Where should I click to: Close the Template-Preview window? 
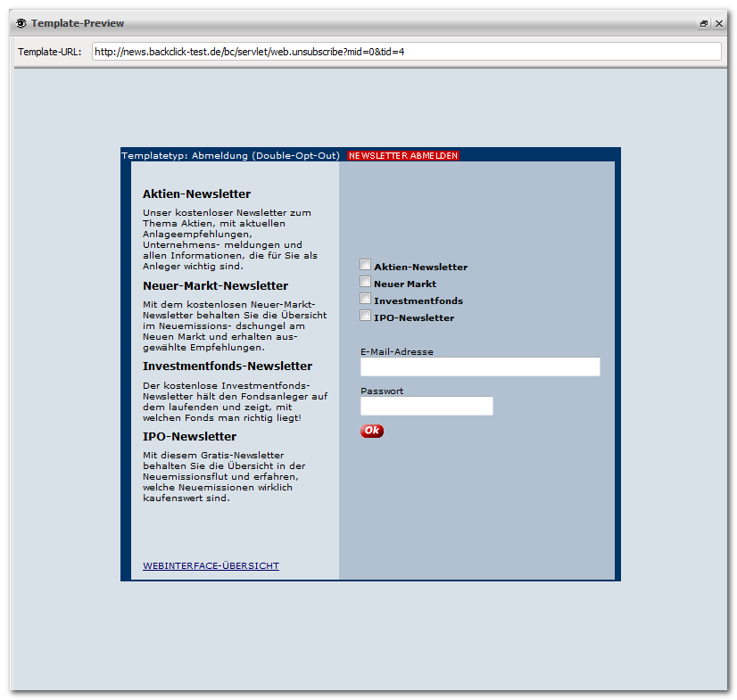click(x=719, y=23)
